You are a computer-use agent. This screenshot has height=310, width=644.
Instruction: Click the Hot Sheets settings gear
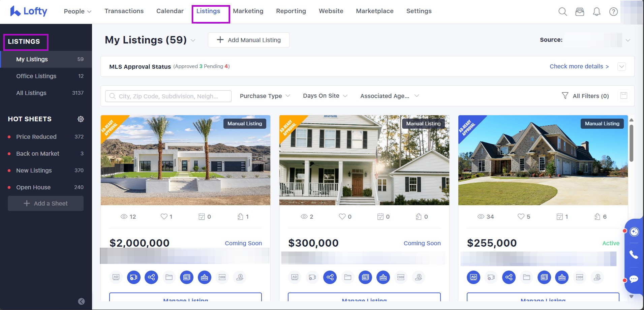click(x=81, y=119)
